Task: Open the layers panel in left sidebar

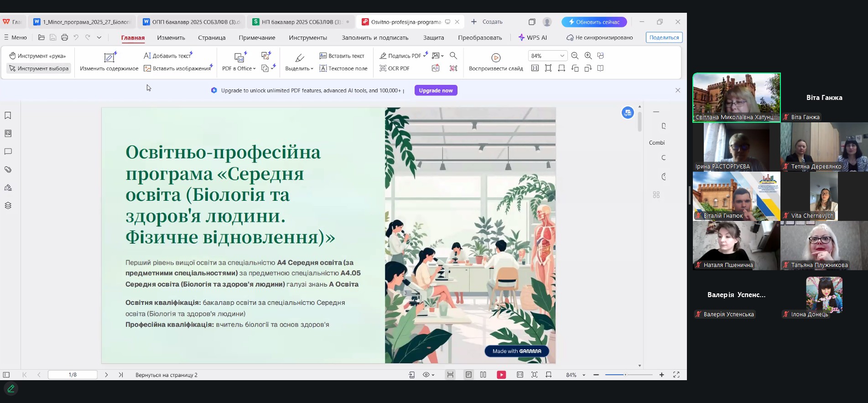Action: pyautogui.click(x=8, y=205)
